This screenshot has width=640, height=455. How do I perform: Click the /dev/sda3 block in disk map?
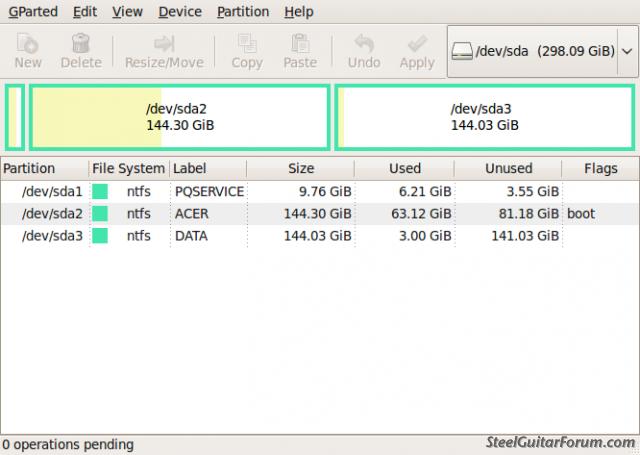tap(484, 117)
